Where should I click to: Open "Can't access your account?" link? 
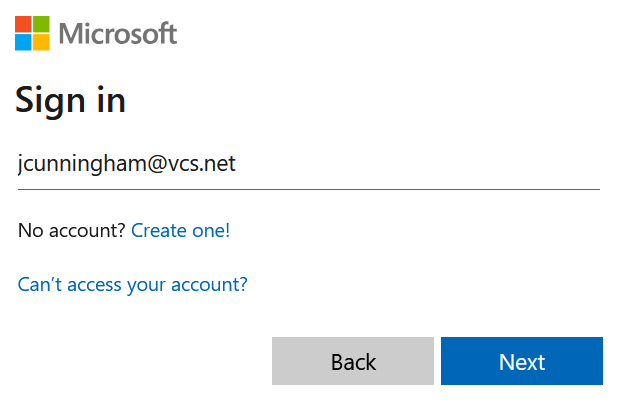[x=133, y=285]
